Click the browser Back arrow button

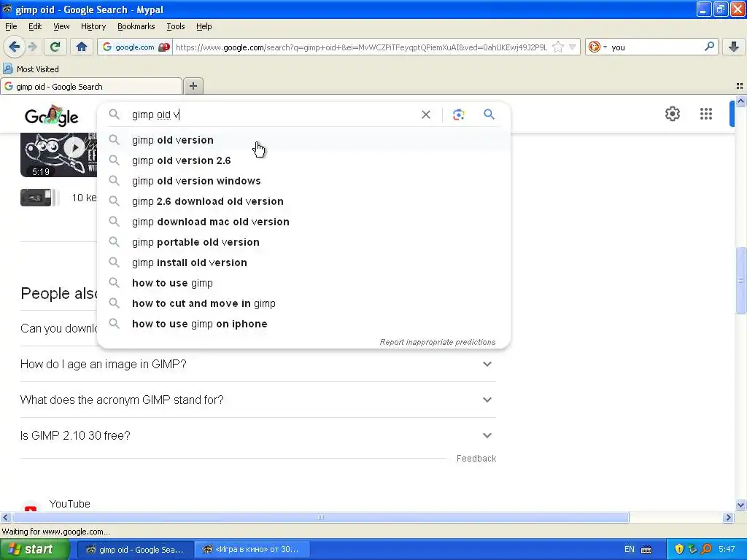(x=14, y=47)
